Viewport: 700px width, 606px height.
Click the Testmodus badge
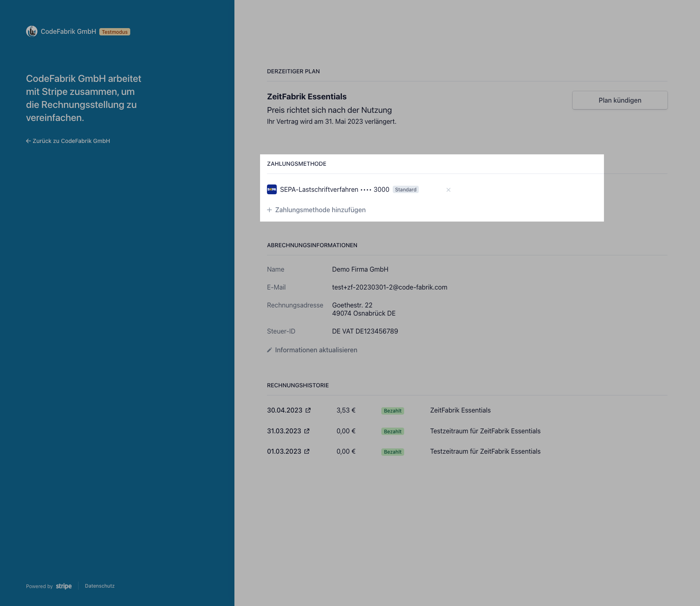coord(115,32)
